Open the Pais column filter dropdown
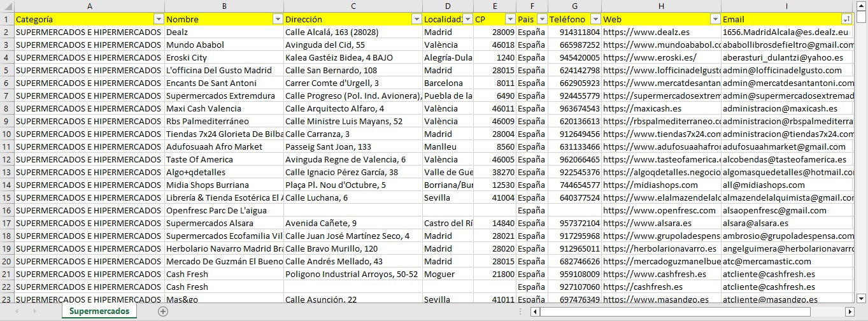 (x=541, y=19)
